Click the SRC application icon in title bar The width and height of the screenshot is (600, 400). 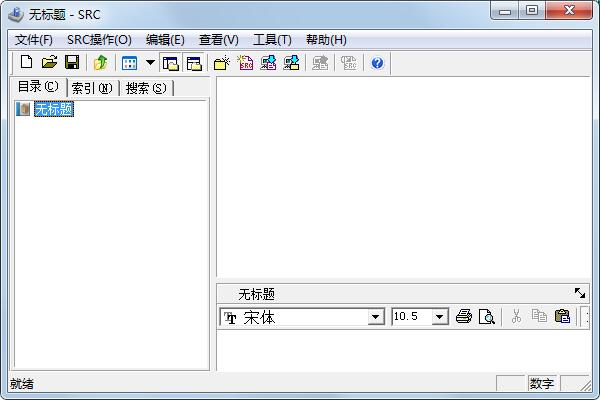(16, 15)
